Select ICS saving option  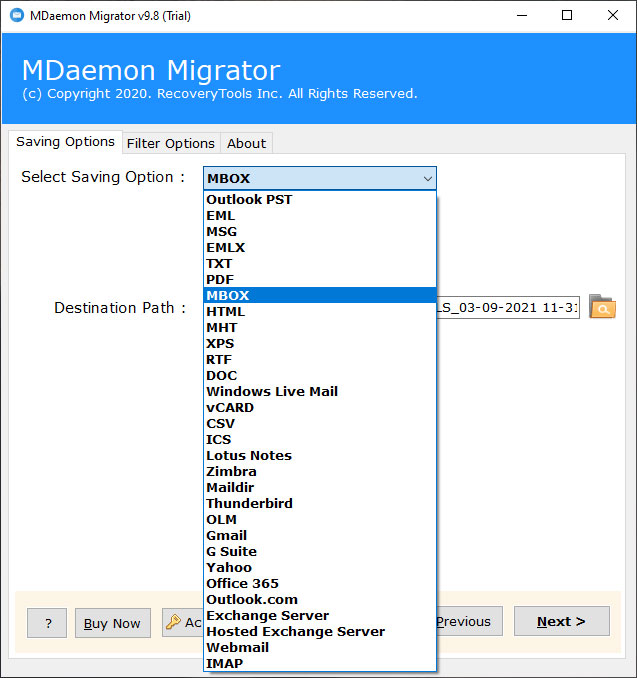click(320, 439)
